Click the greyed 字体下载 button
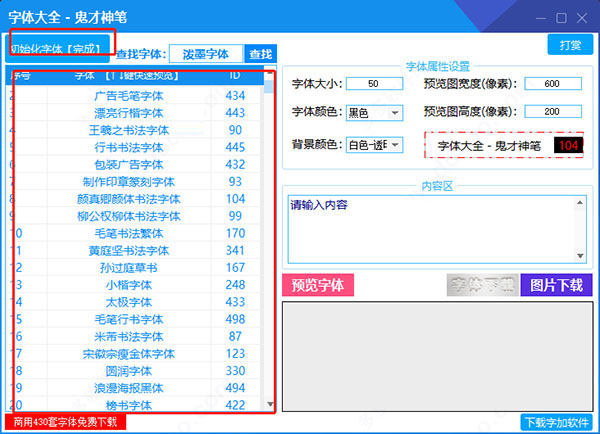The image size is (600, 434). coord(483,285)
